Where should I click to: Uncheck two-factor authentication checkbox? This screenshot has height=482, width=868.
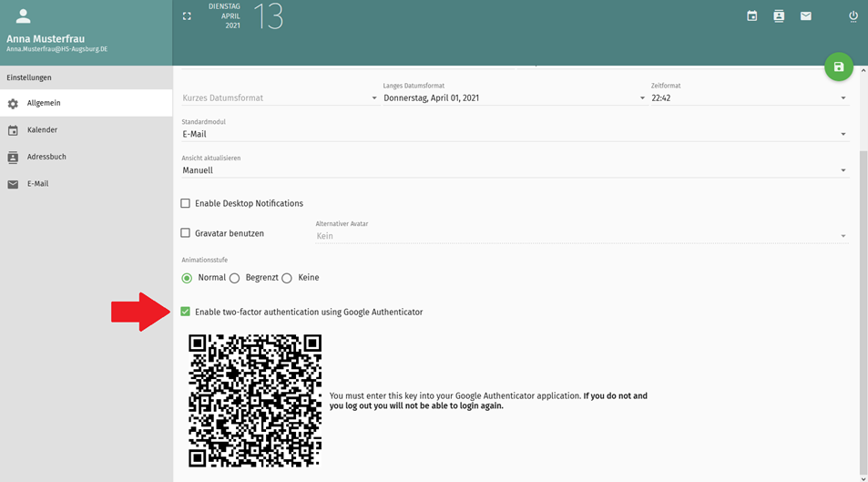click(186, 312)
